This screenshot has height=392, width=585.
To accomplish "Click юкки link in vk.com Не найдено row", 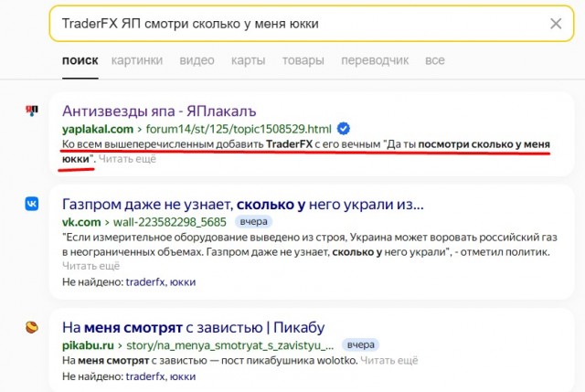I will (183, 282).
